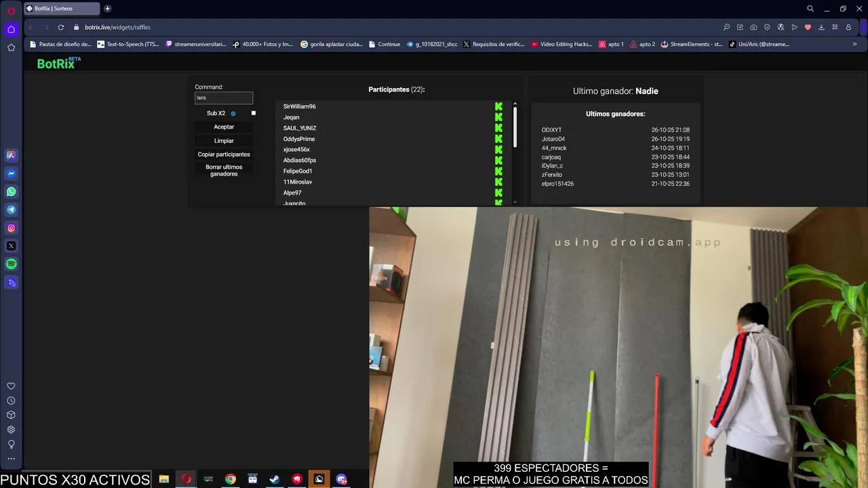
Task: Open Easy Setup sliders icon
Action: point(835,27)
